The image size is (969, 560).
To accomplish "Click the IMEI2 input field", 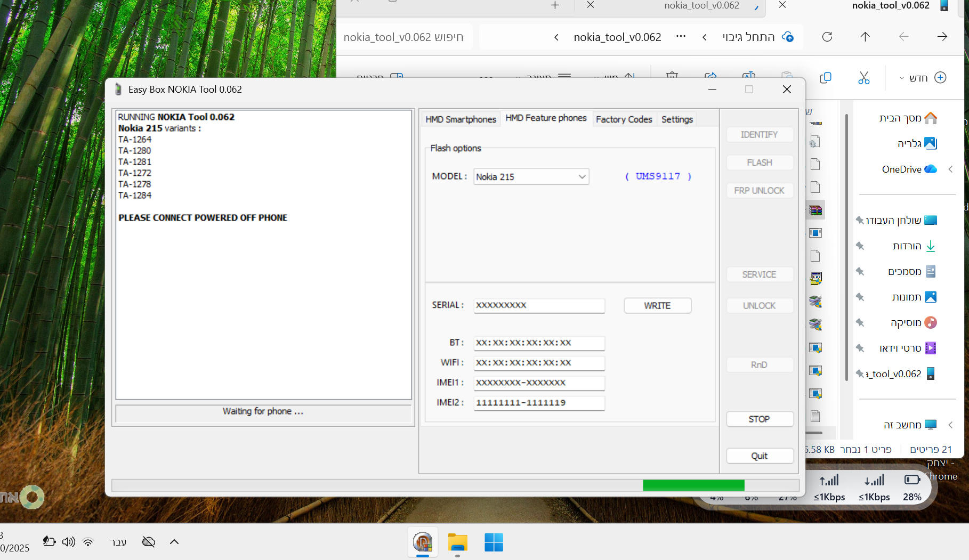I will point(539,403).
